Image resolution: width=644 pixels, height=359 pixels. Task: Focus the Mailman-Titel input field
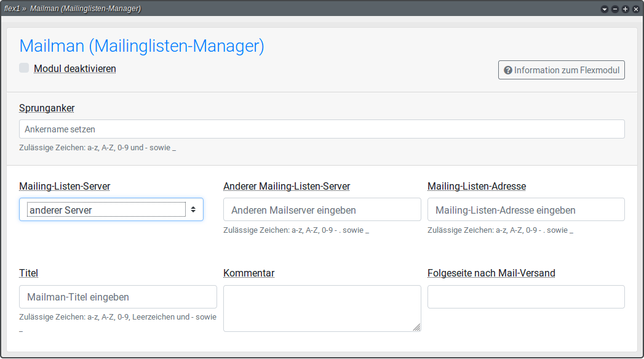point(117,297)
